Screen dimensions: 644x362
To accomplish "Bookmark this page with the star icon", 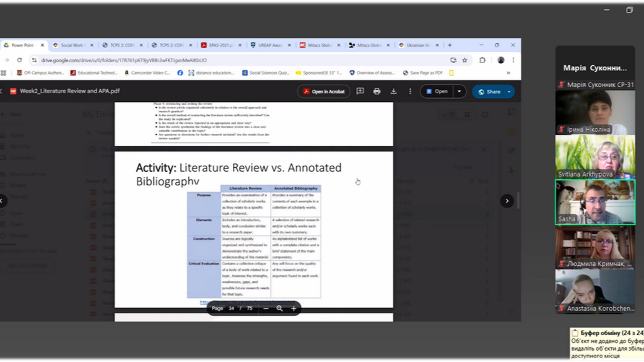I will coord(465,60).
